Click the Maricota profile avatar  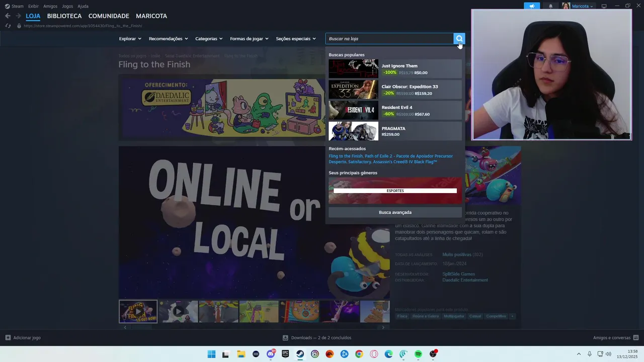[x=566, y=6]
